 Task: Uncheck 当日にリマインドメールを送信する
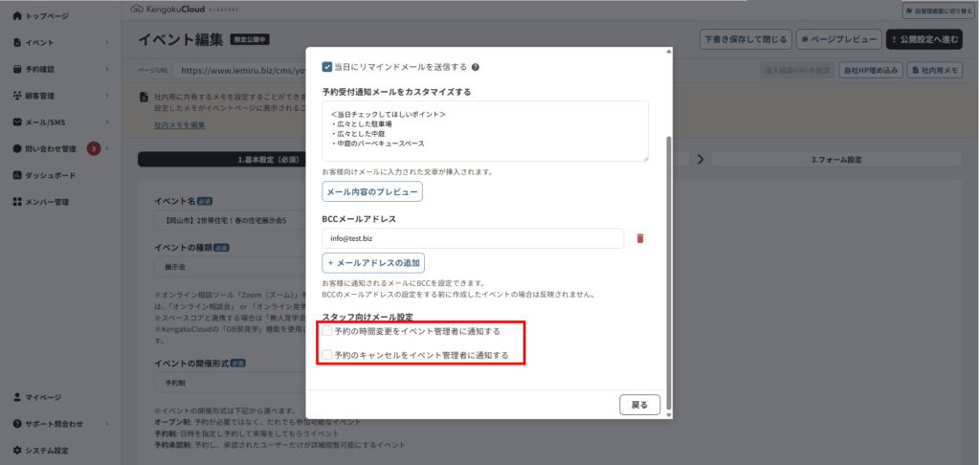click(327, 66)
